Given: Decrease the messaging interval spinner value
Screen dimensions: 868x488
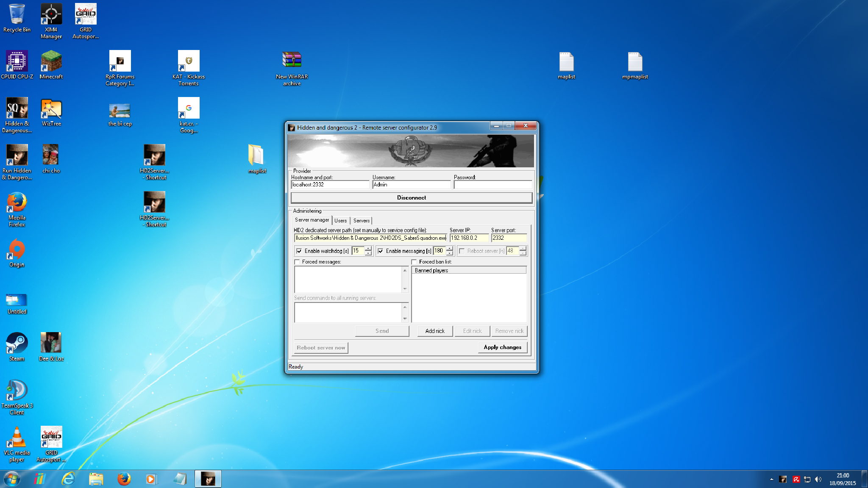Looking at the screenshot, I should pyautogui.click(x=450, y=253).
